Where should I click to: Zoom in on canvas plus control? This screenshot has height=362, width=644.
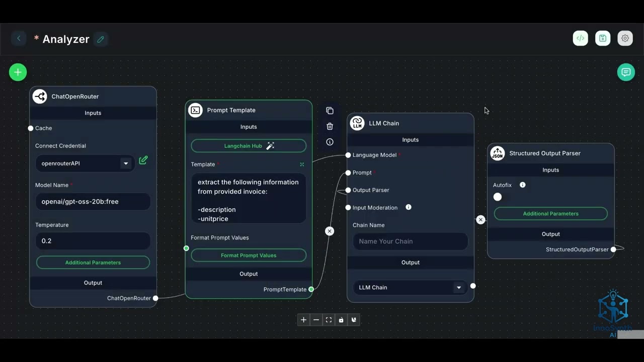point(303,320)
